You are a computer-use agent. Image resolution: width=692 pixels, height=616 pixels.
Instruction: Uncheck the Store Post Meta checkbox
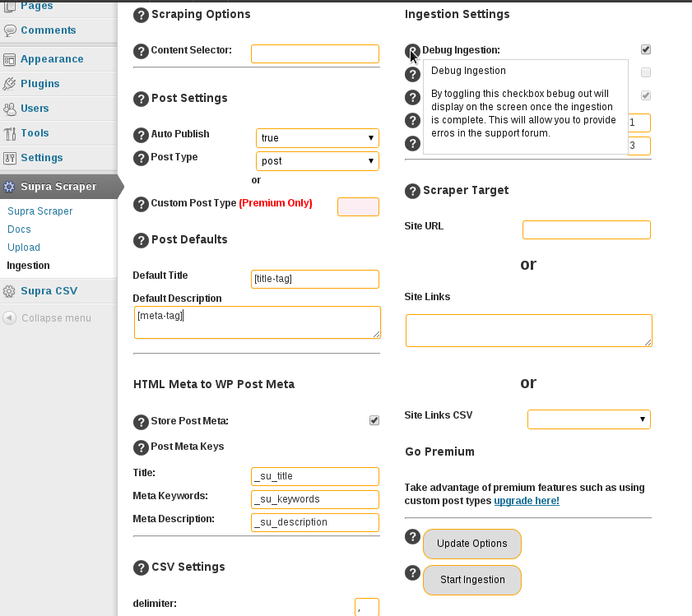point(374,420)
